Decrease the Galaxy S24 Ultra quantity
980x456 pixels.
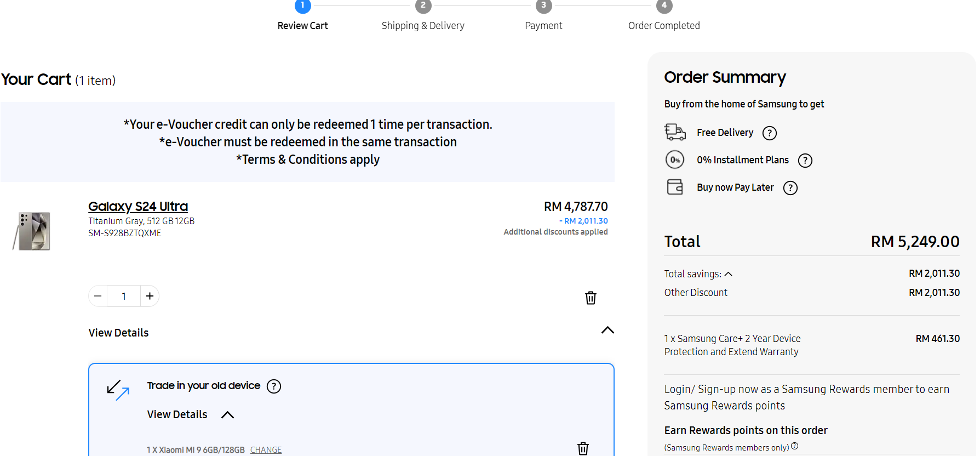pyautogui.click(x=98, y=296)
